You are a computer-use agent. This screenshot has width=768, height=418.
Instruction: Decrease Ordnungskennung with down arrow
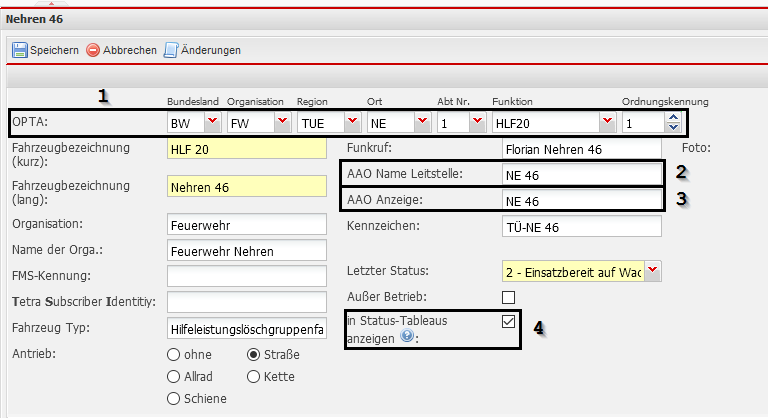[x=672, y=127]
